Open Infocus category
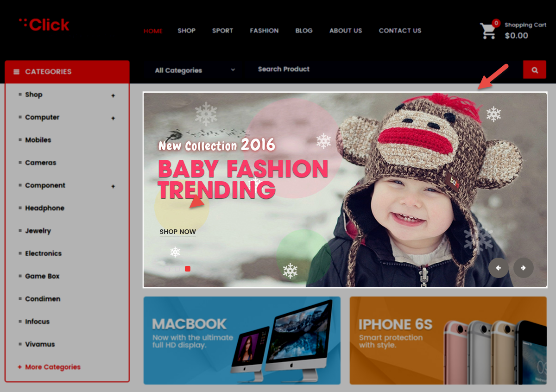This screenshot has width=556, height=392. point(37,322)
